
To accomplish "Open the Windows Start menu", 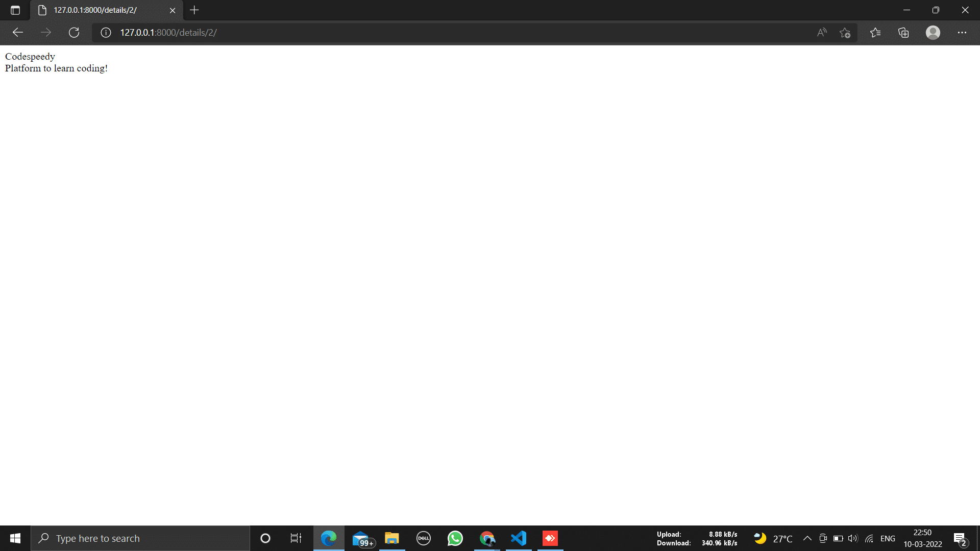I will [x=15, y=538].
